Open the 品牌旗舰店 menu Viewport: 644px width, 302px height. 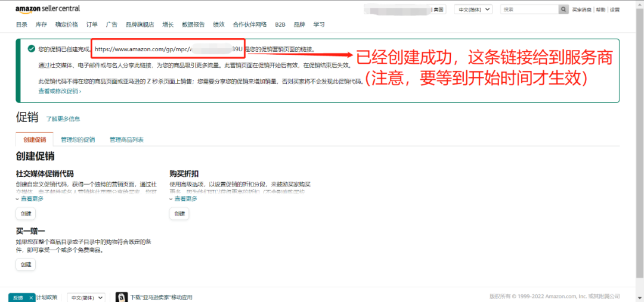tap(140, 24)
